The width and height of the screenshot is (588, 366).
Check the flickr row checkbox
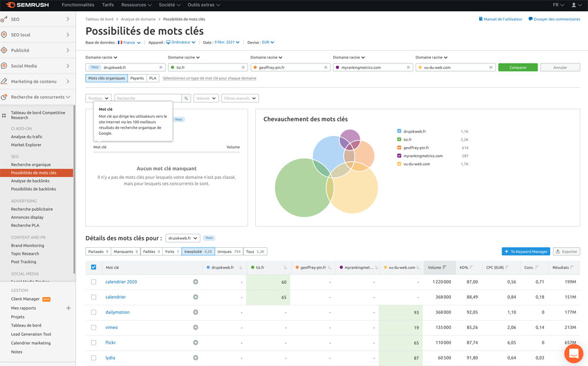tap(93, 342)
